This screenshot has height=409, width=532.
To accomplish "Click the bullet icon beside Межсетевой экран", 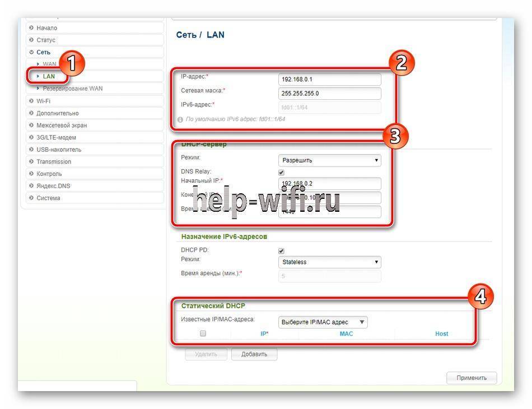I will click(x=31, y=126).
